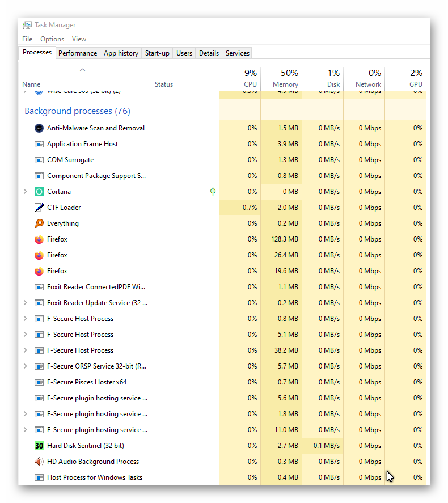Click the CTF Loader pen icon
This screenshot has width=448, height=503.
[39, 208]
